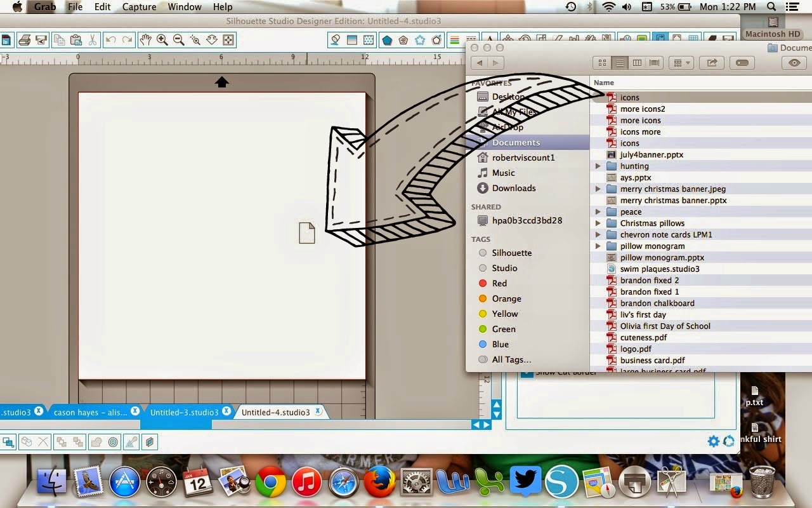
Task: Expand the merry christmas banner.jpeg folder
Action: (x=598, y=189)
